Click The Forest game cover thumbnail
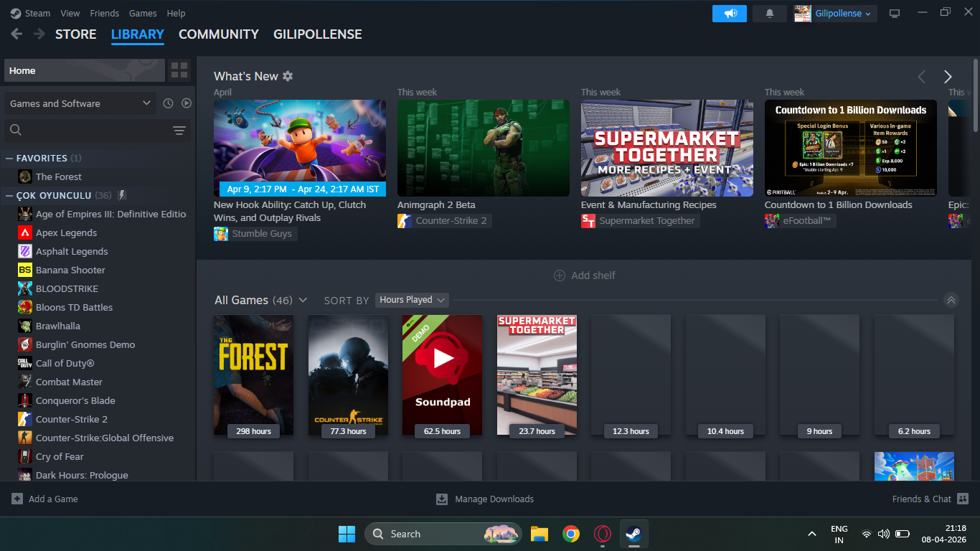Image resolution: width=980 pixels, height=551 pixels. (253, 375)
